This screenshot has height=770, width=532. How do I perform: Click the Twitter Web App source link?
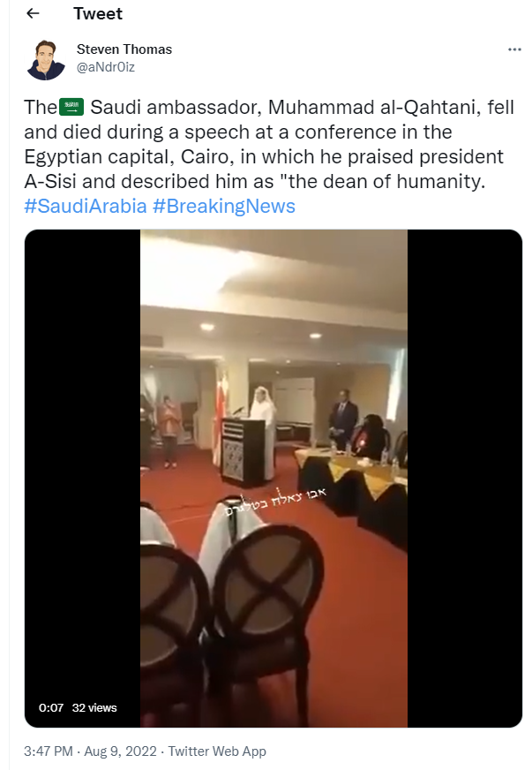(217, 751)
